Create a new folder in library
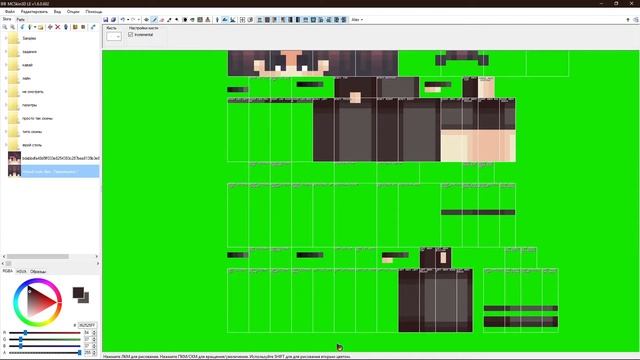 click(40, 27)
